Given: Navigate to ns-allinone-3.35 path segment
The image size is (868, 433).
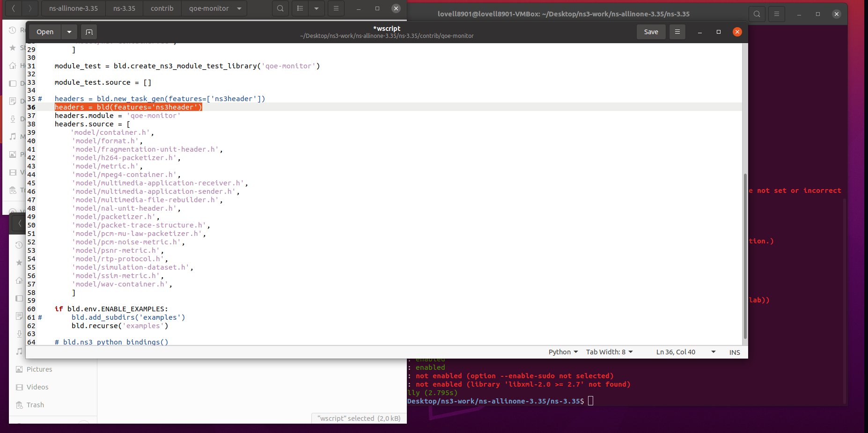Looking at the screenshot, I should [74, 8].
